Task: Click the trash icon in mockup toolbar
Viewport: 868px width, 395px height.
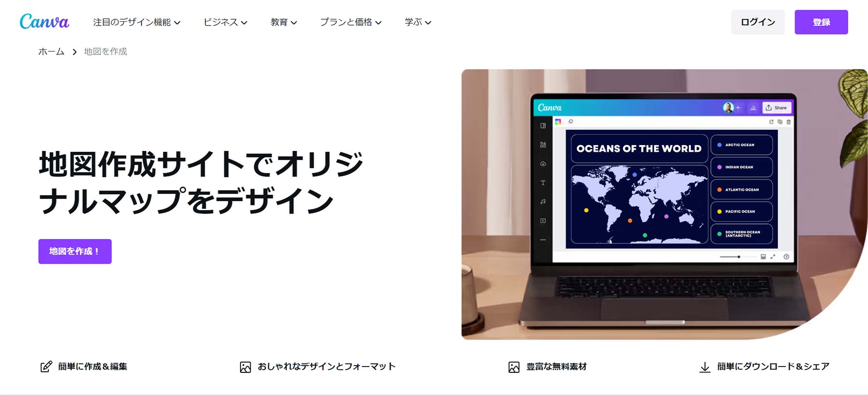Action: pos(789,122)
